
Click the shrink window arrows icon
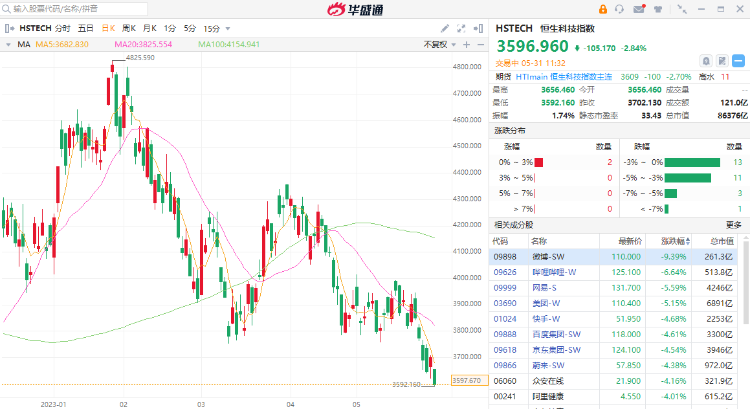click(x=683, y=9)
